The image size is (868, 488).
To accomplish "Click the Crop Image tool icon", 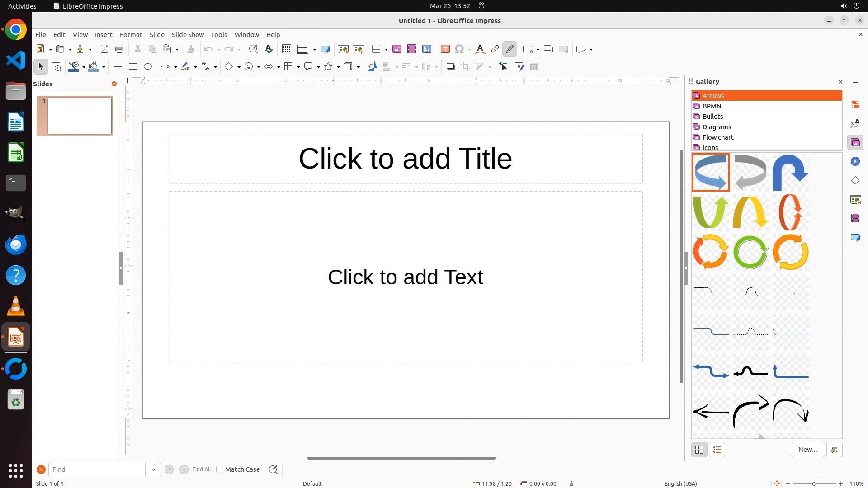I will [x=466, y=67].
